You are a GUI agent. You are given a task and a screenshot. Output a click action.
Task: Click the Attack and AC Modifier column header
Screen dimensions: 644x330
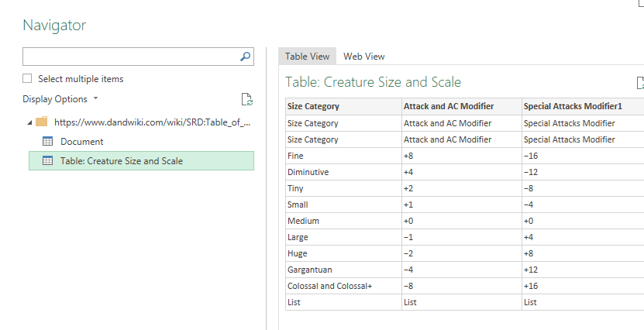[449, 107]
